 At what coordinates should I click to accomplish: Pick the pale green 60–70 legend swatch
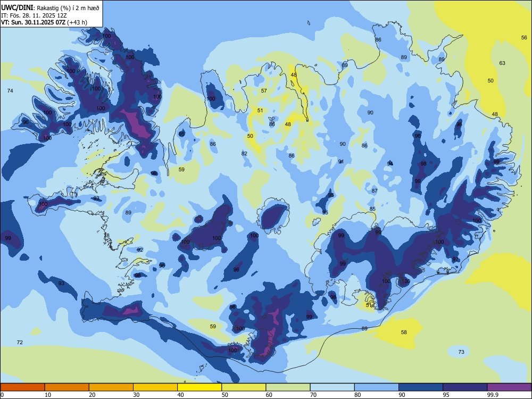pyautogui.click(x=288, y=387)
